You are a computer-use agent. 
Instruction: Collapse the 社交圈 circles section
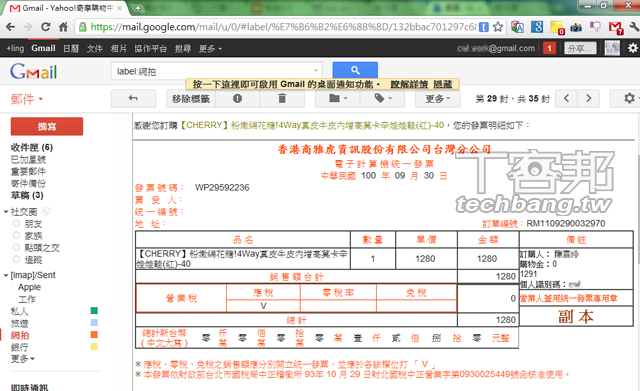click(x=6, y=211)
